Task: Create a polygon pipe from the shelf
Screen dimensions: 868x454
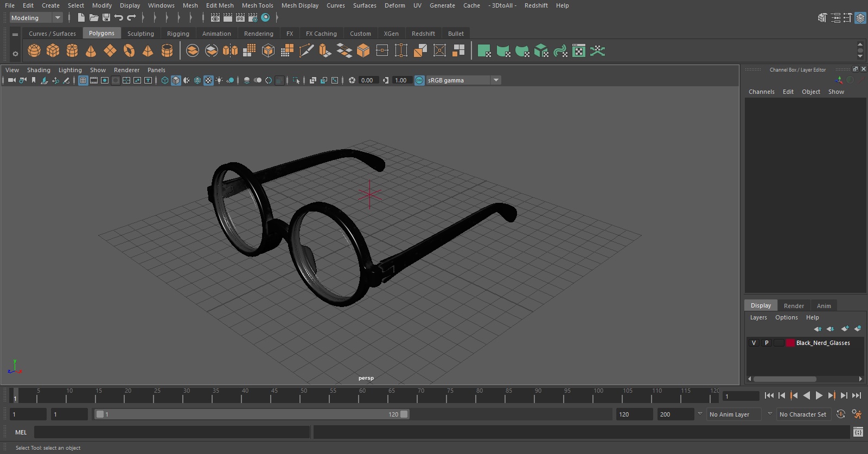Action: 167,51
